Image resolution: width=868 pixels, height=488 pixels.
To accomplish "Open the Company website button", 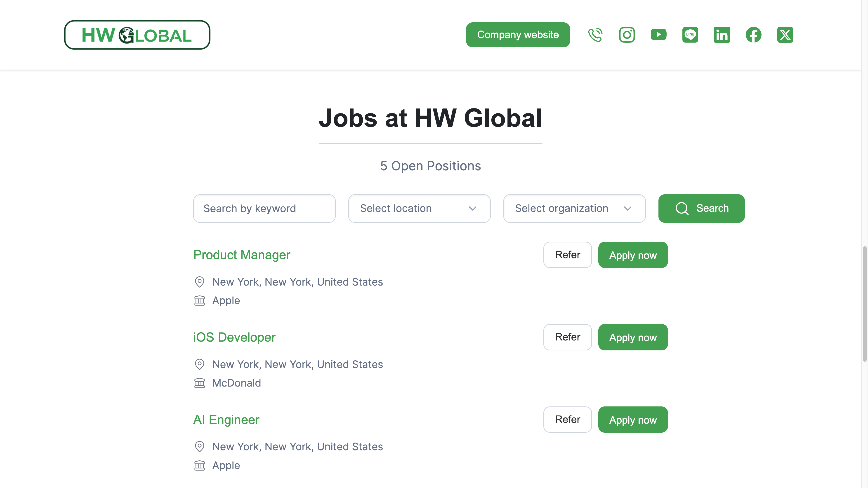I will tap(518, 35).
